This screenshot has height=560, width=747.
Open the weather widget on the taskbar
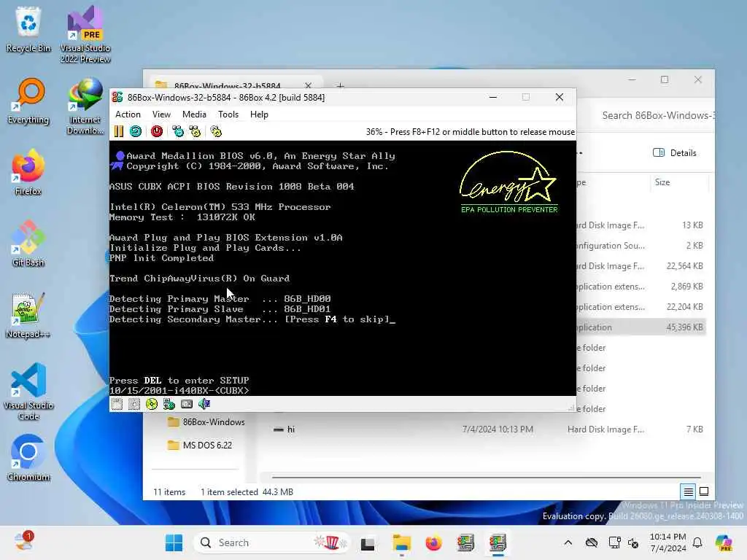point(23,542)
